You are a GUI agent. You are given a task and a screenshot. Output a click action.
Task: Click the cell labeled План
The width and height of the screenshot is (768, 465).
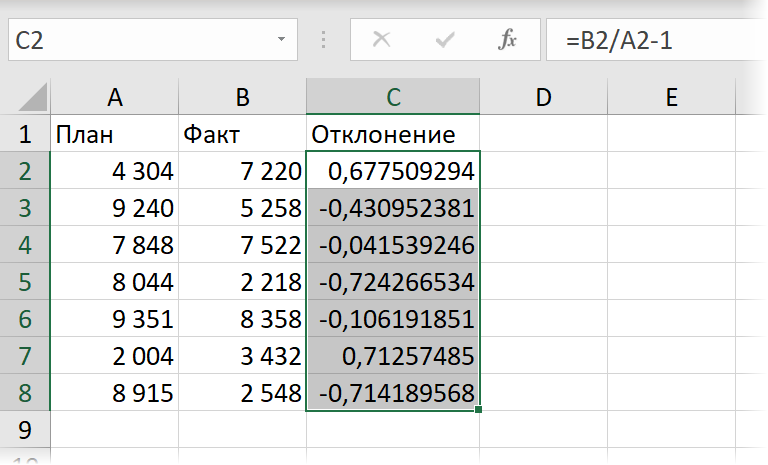[114, 134]
